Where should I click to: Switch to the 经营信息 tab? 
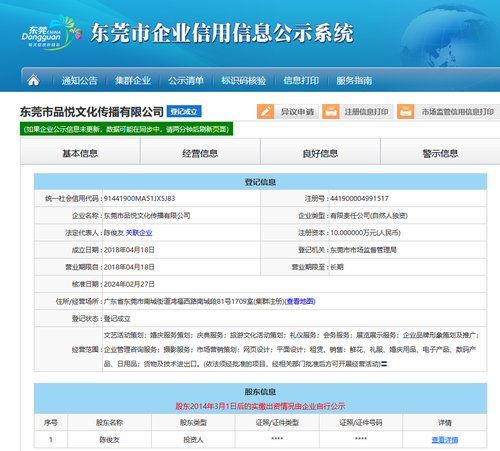click(200, 152)
